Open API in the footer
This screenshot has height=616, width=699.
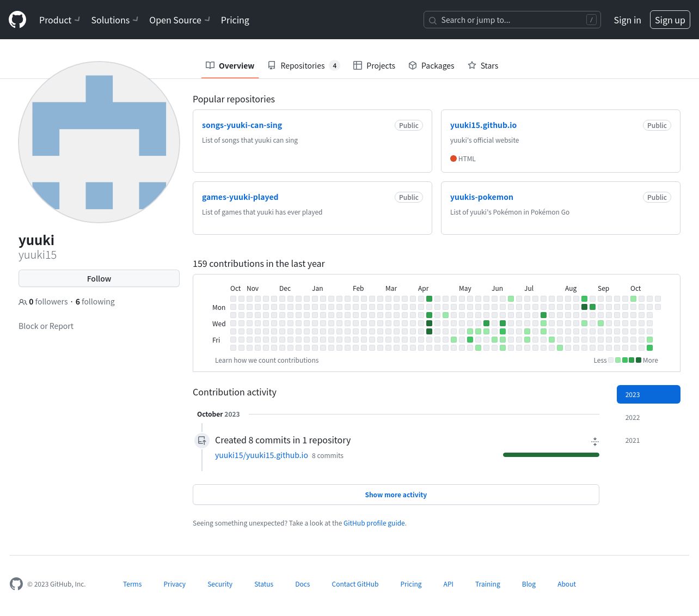pyautogui.click(x=448, y=584)
